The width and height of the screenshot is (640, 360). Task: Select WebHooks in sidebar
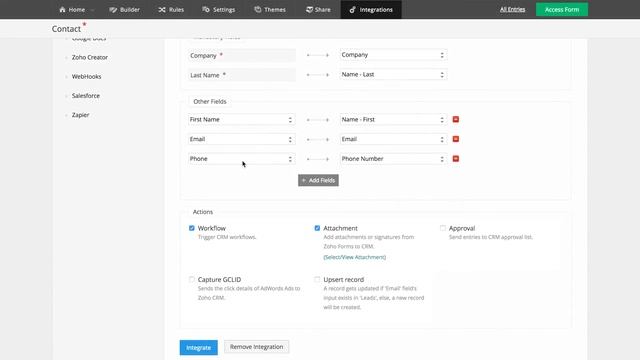pos(87,76)
